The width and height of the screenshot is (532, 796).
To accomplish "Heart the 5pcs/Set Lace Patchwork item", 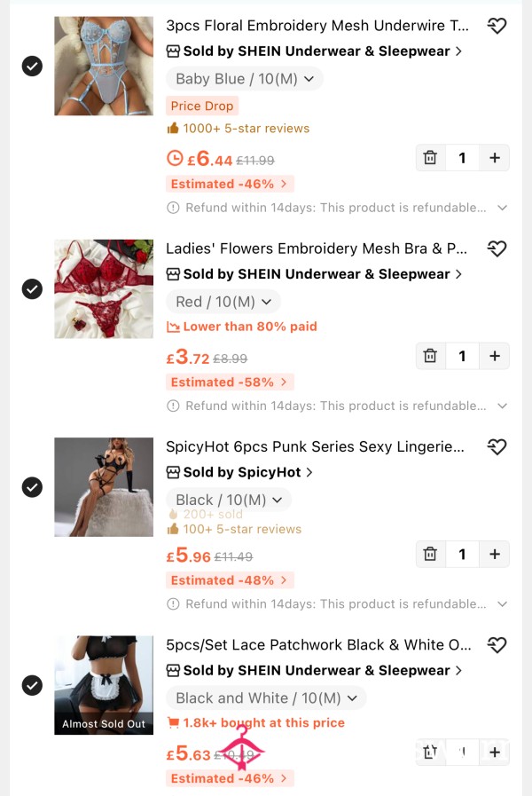I will tap(497, 645).
